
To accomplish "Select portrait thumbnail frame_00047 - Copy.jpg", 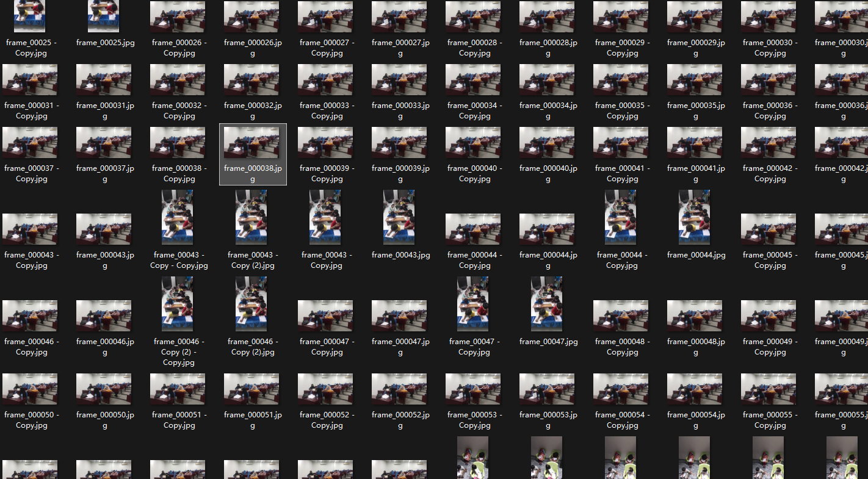I will coord(473,304).
